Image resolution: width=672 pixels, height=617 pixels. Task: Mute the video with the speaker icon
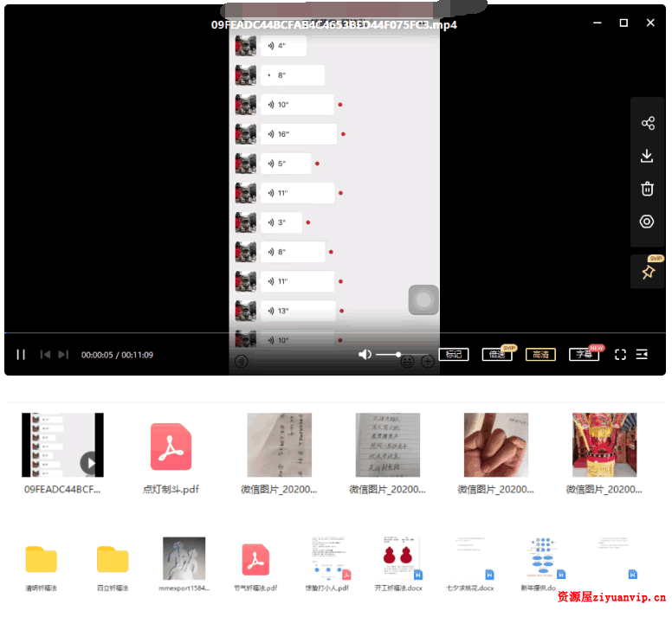tap(365, 355)
